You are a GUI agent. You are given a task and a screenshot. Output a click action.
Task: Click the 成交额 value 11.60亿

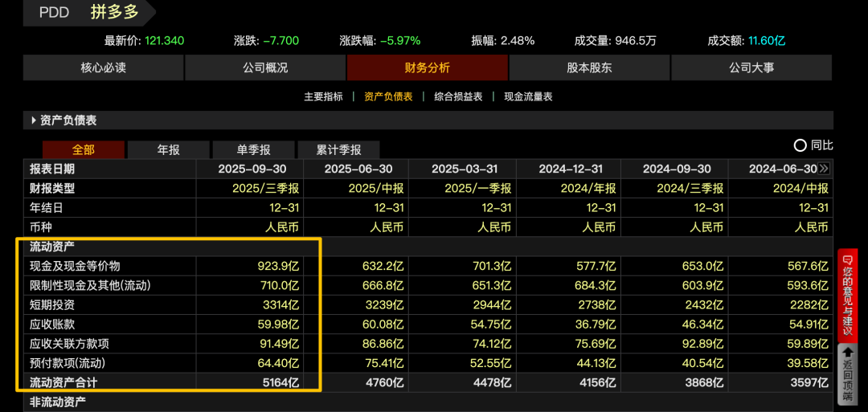click(x=767, y=40)
